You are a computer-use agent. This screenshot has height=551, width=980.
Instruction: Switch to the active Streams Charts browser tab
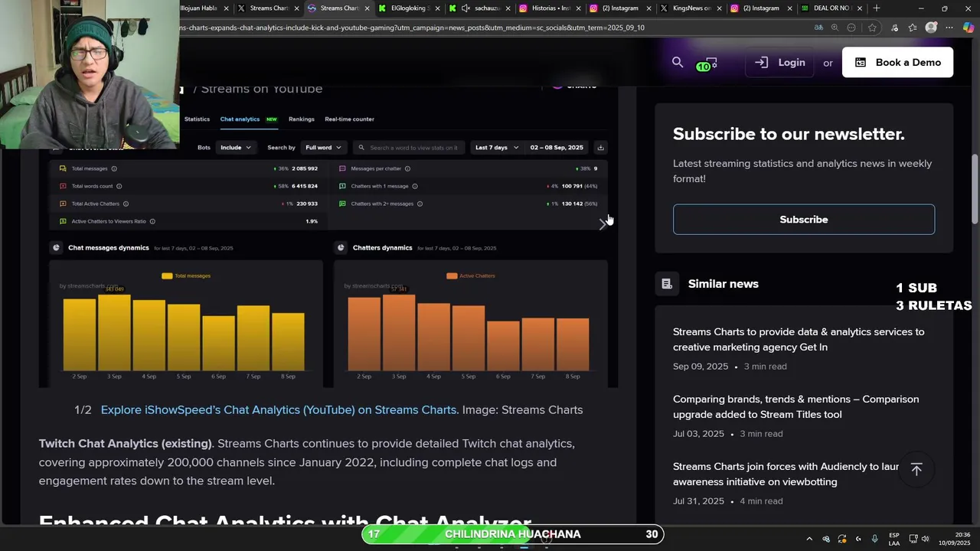[x=338, y=8]
